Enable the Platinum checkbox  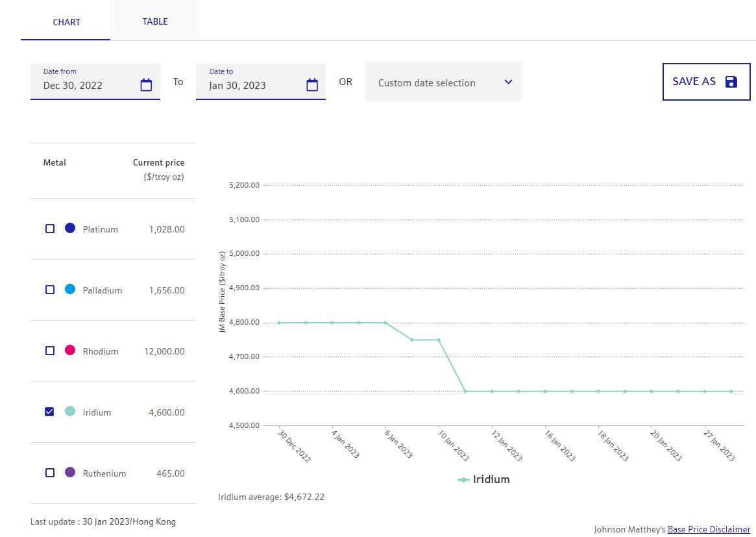point(50,229)
